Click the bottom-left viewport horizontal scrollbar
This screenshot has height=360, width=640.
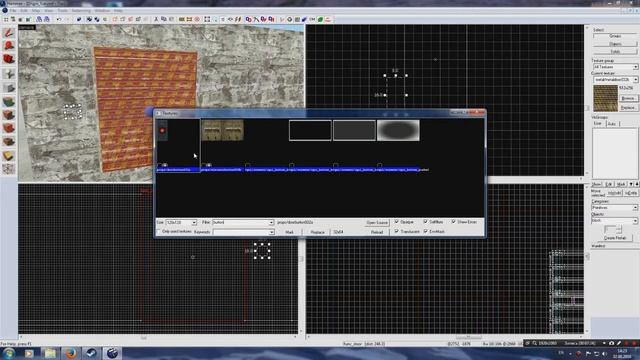click(158, 337)
